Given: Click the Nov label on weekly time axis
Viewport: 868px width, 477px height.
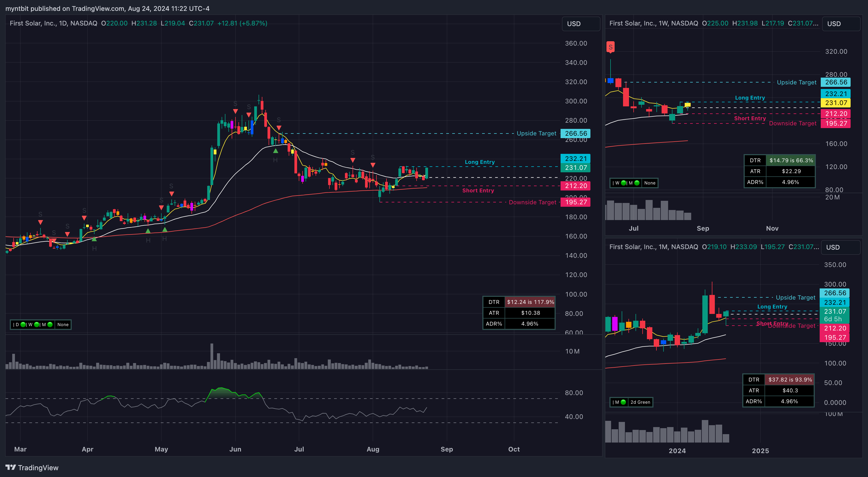Looking at the screenshot, I should pos(772,228).
